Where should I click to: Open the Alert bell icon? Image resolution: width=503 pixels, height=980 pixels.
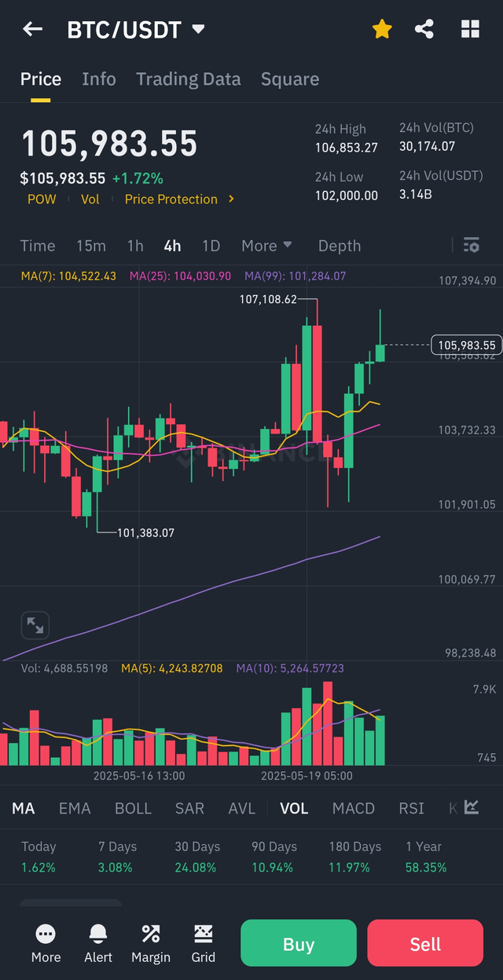(98, 943)
